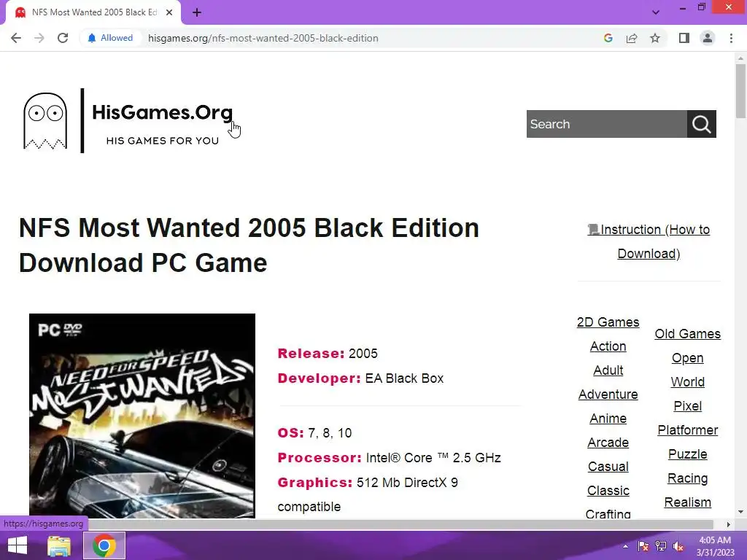747x560 pixels.
Task: Click the network tray icon
Action: coord(661,546)
